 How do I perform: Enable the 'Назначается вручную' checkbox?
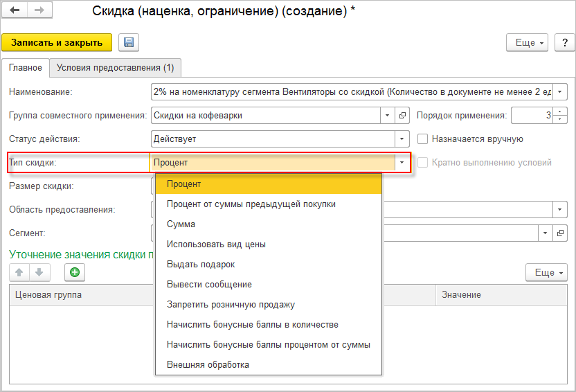coord(422,139)
